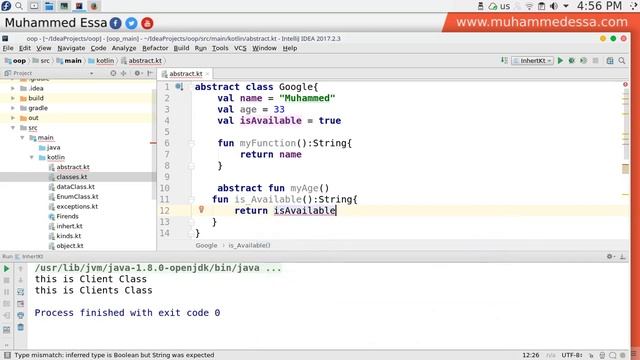The height and width of the screenshot is (360, 640).
Task: Open the Facebook link in banner
Action: (116, 23)
